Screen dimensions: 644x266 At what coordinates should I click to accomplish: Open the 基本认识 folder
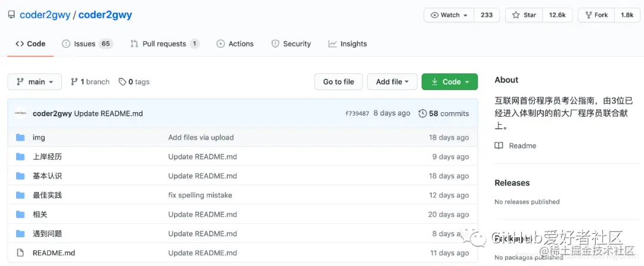coord(47,176)
